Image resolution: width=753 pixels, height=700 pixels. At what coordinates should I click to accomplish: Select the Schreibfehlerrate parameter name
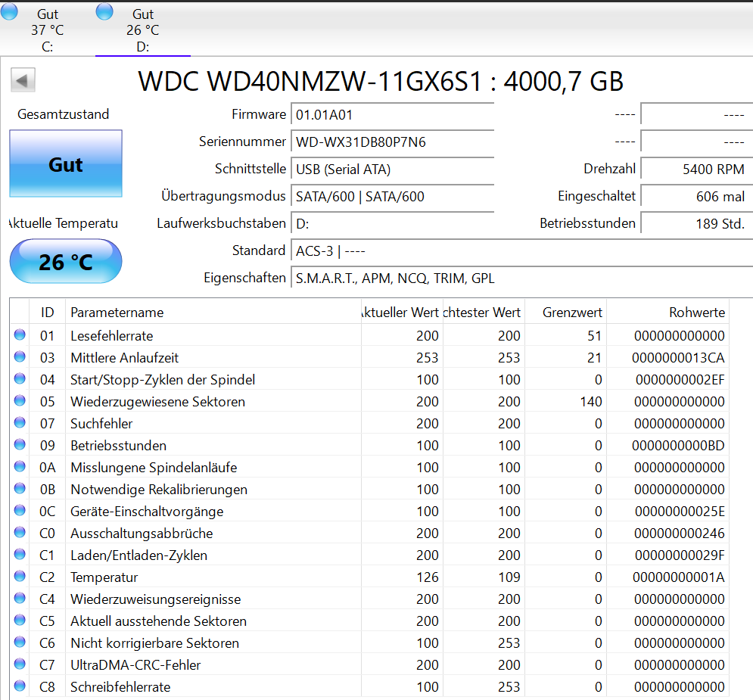[120, 687]
